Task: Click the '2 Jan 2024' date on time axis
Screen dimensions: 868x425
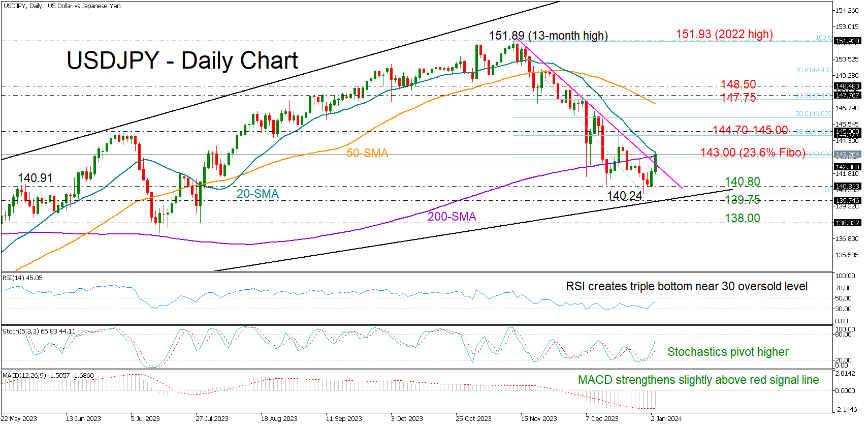Action: point(666,419)
